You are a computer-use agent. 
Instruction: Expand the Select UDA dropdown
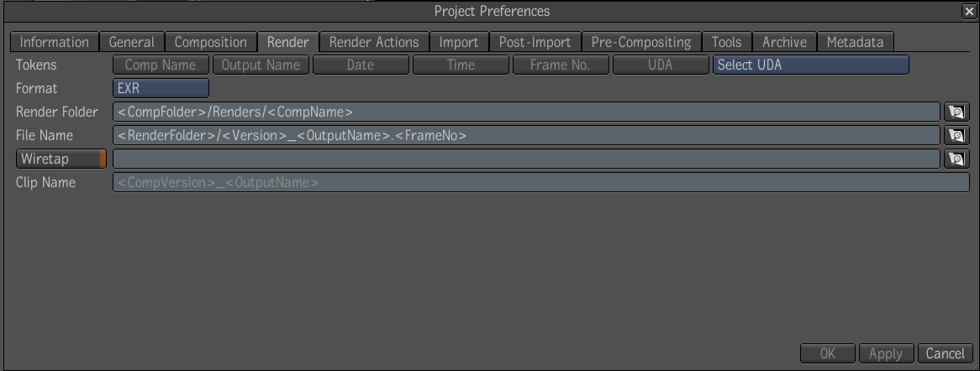pyautogui.click(x=810, y=65)
